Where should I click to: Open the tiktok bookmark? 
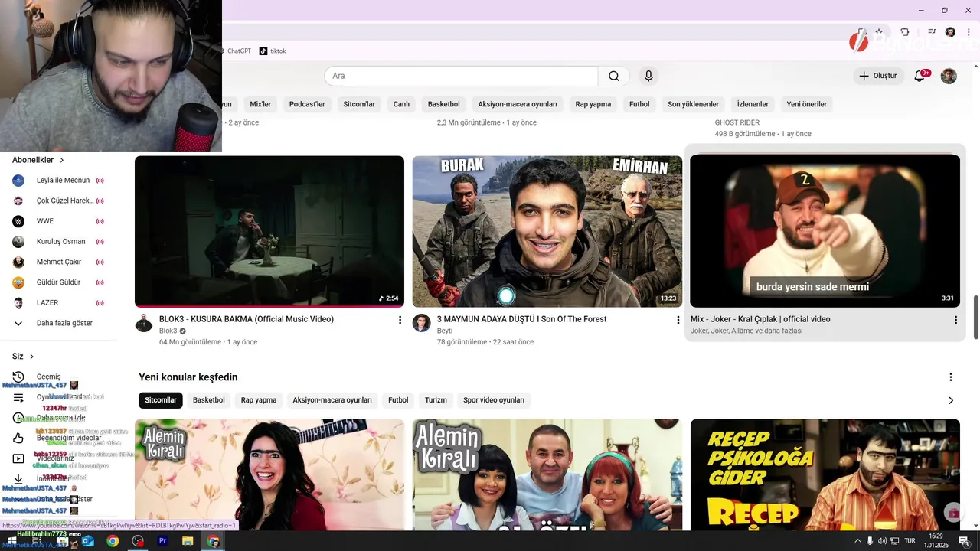coord(273,51)
